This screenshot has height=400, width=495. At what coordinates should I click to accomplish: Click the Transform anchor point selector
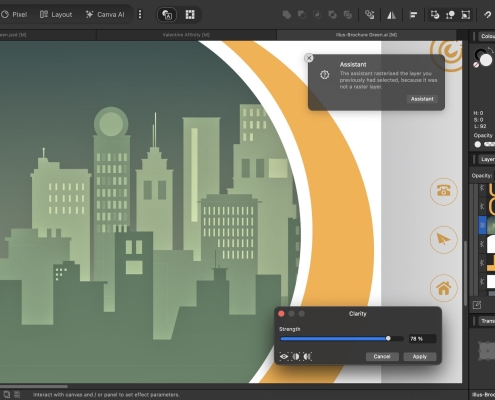click(x=486, y=351)
